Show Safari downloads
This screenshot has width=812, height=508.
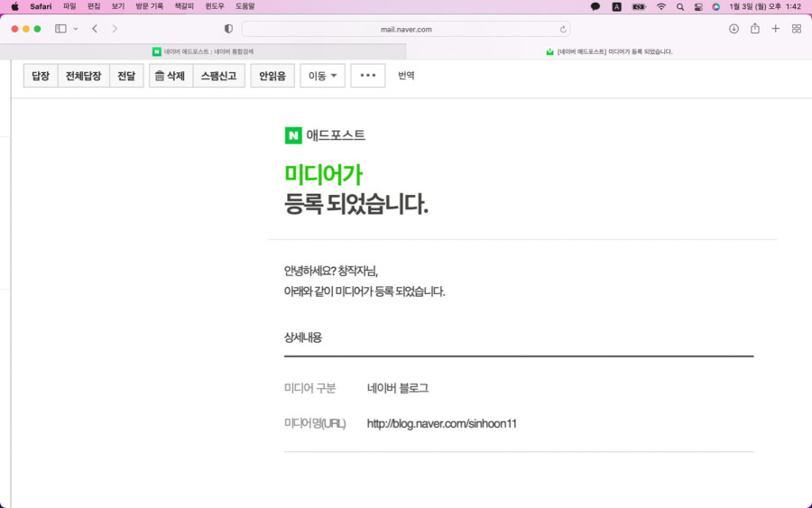(734, 29)
